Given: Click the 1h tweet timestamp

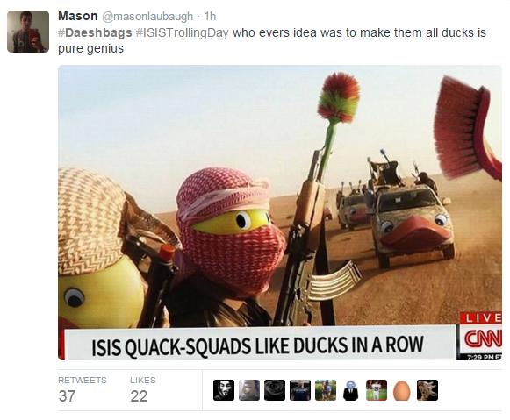Looking at the screenshot, I should [x=210, y=17].
